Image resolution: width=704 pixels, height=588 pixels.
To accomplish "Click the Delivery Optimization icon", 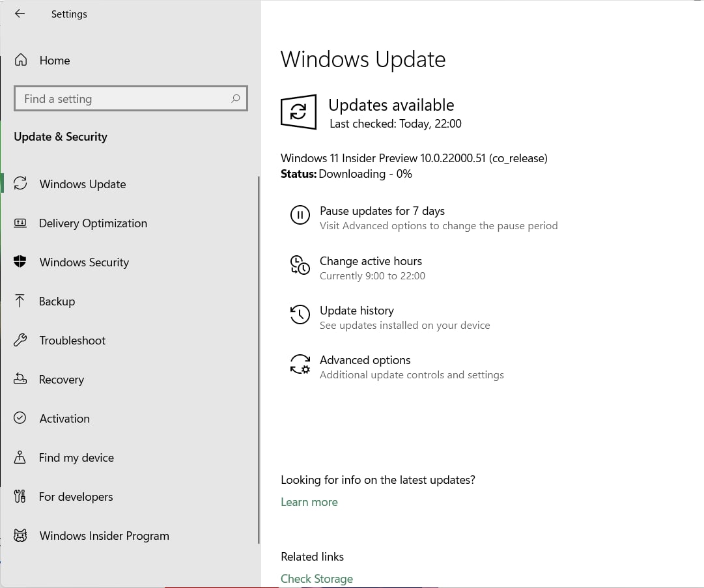I will (20, 223).
